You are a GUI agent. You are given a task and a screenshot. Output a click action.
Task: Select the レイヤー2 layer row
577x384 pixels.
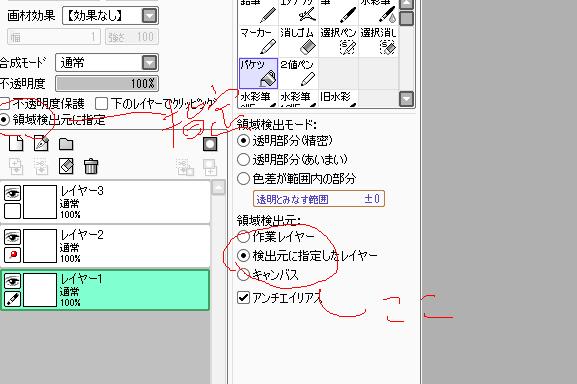[x=105, y=246]
